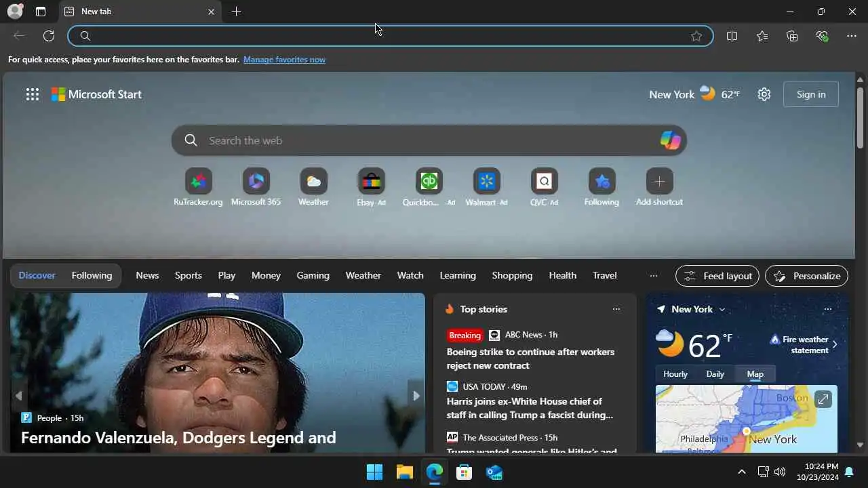Open File Explorer from the taskbar
Viewport: 868px width, 488px height.
(x=404, y=472)
